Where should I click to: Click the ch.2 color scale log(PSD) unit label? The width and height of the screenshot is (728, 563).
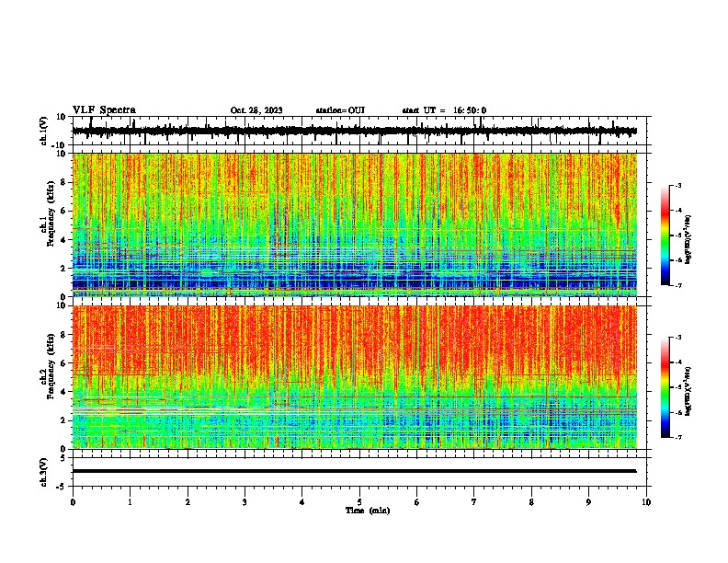tap(688, 391)
